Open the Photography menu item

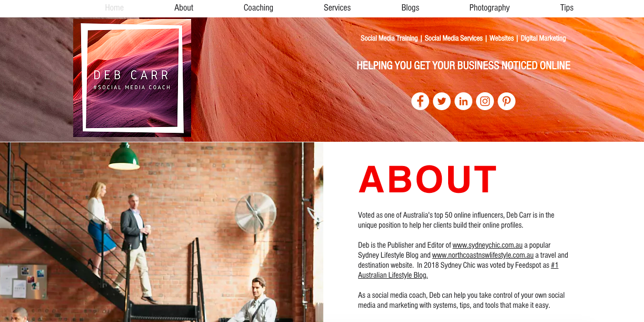(x=490, y=8)
